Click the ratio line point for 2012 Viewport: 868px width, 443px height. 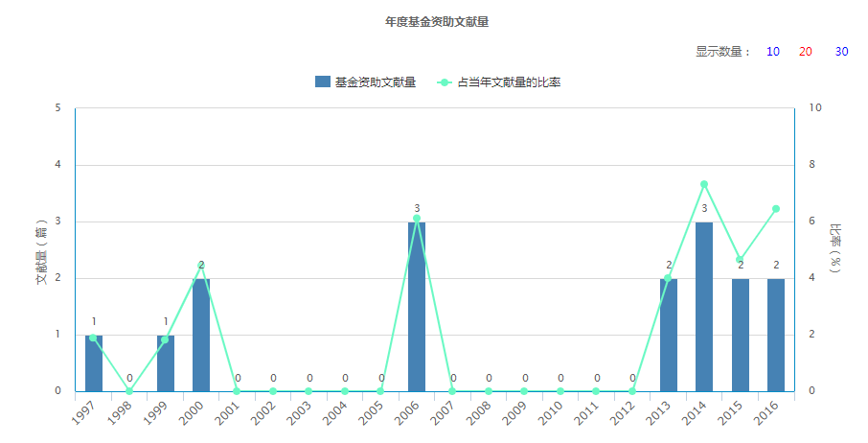[x=632, y=391]
